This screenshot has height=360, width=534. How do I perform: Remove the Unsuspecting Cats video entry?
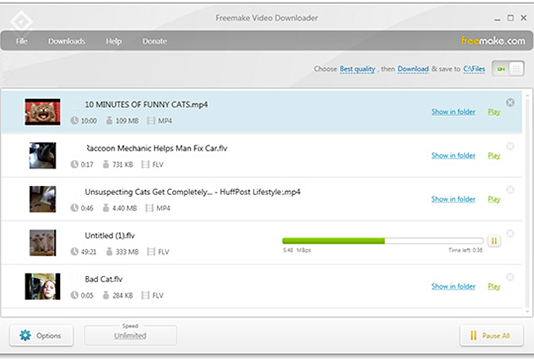510,190
